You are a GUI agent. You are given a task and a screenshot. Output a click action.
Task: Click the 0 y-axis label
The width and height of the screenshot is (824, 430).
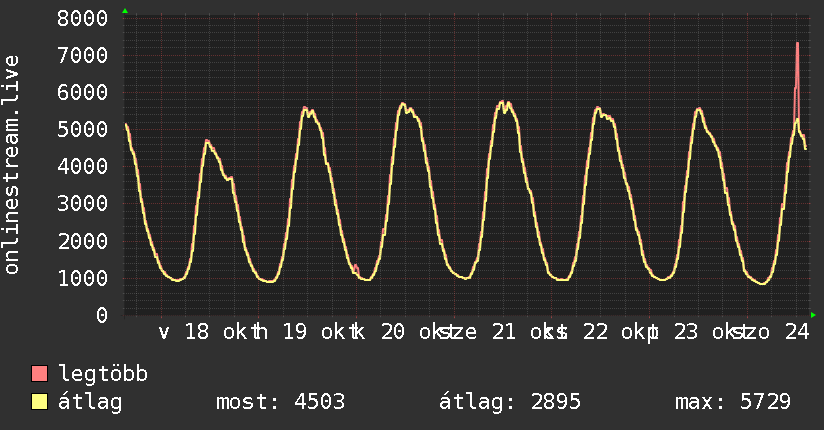[102, 315]
